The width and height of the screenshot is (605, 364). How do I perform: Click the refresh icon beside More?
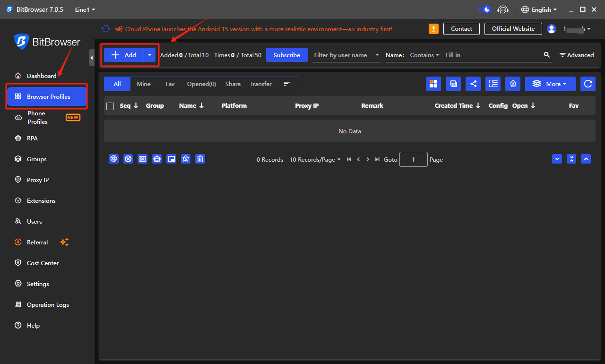(588, 84)
